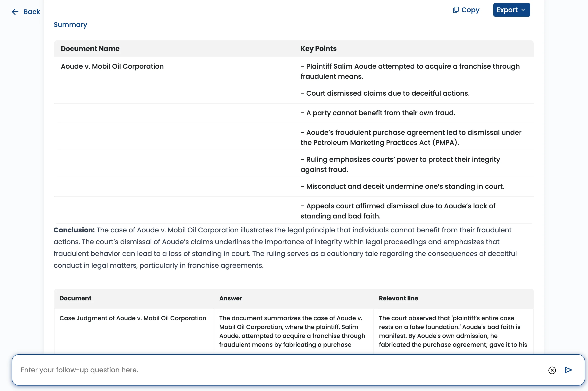Select the Summary section heading
The image size is (588, 391).
tap(70, 25)
